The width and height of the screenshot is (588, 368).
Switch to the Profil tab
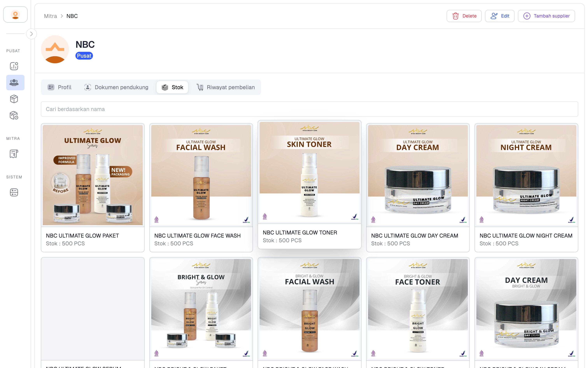[x=59, y=87]
